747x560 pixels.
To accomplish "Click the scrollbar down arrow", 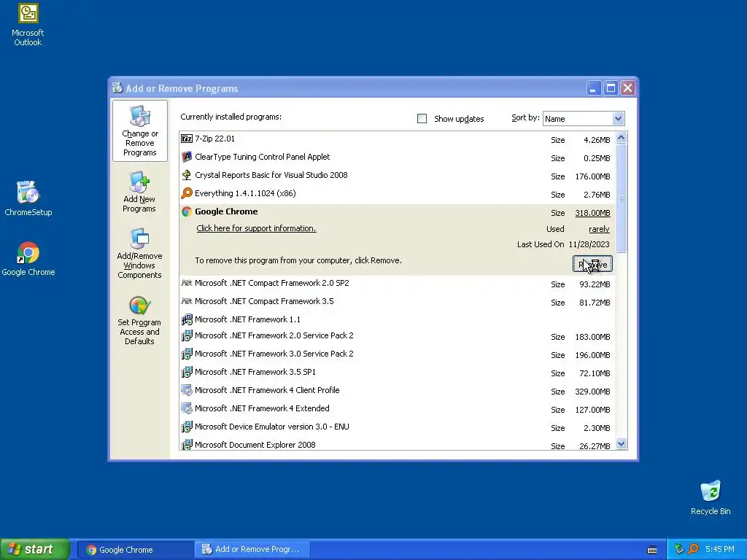I will point(622,444).
